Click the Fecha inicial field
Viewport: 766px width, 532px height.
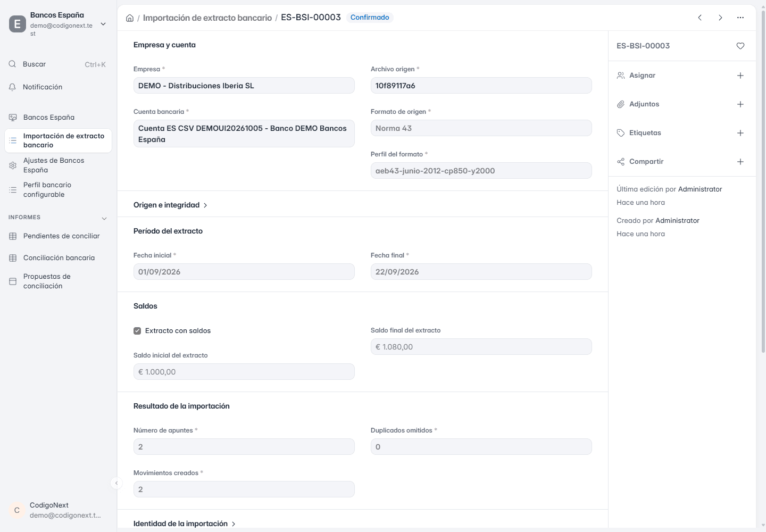pyautogui.click(x=244, y=272)
